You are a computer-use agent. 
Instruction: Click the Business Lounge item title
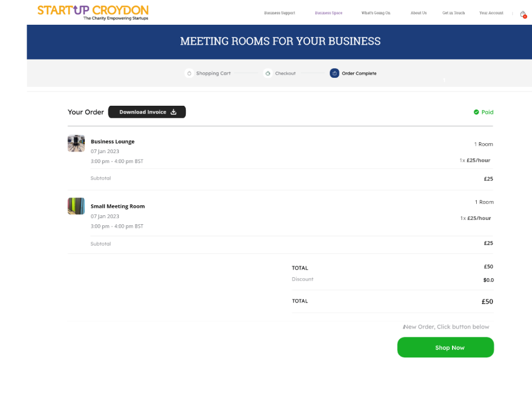[x=113, y=142]
